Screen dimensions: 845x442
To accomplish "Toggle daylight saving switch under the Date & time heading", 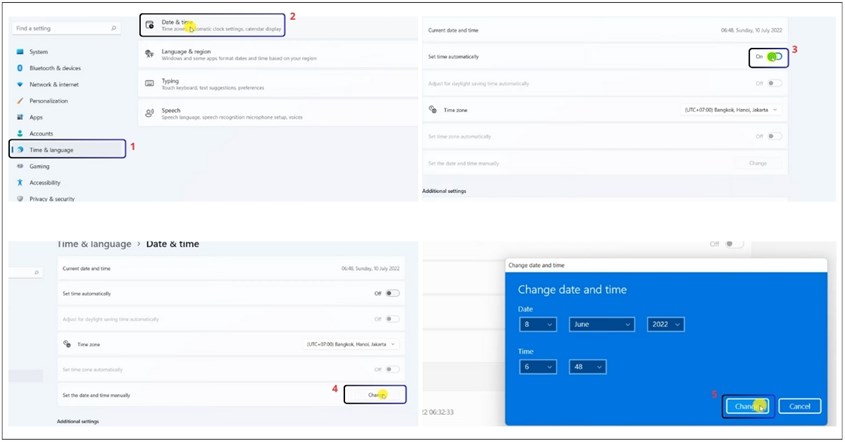I will (393, 319).
